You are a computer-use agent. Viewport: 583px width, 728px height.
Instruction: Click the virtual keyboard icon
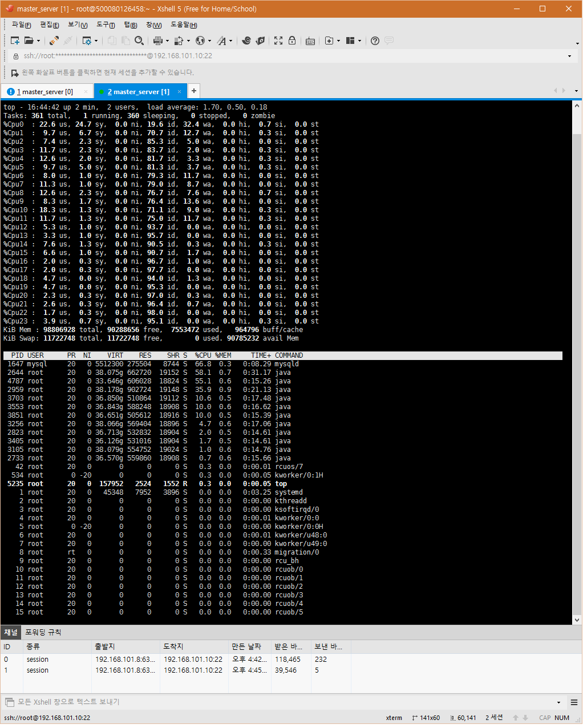click(x=310, y=41)
